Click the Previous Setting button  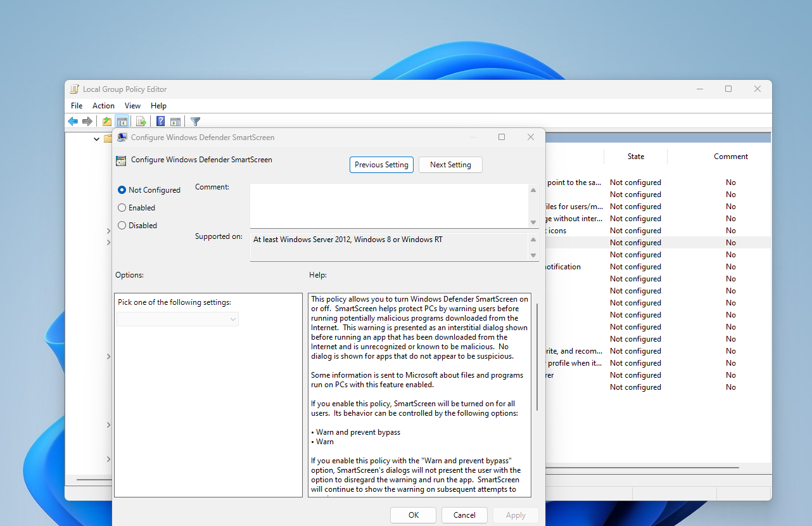(381, 165)
